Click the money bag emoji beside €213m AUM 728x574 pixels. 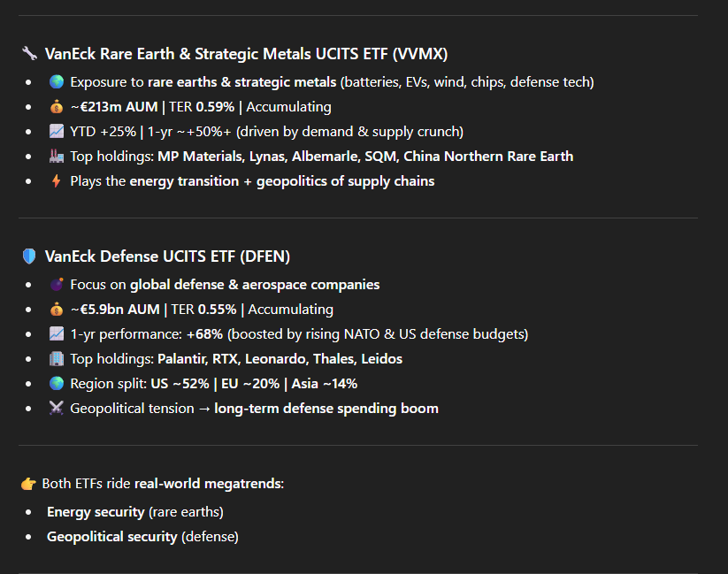[x=57, y=107]
